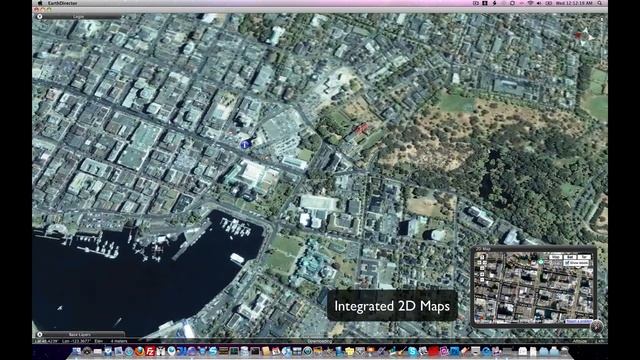Pan the 2D map left
Viewport: 640px width, 360px height.
(479, 263)
